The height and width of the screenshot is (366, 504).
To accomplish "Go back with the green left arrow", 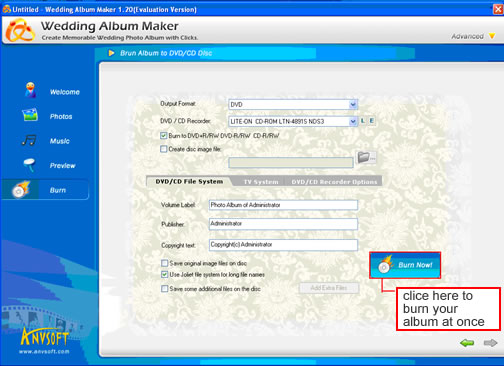I will click(x=467, y=343).
